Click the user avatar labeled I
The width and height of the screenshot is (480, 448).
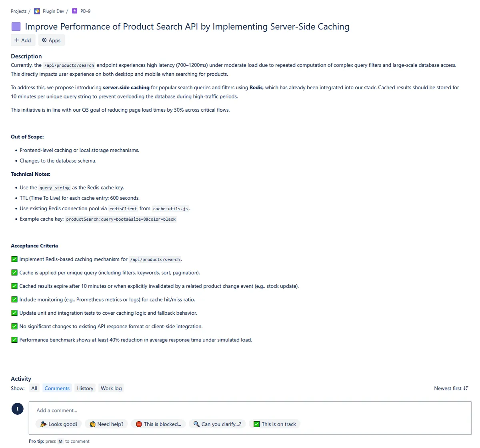coord(17,409)
